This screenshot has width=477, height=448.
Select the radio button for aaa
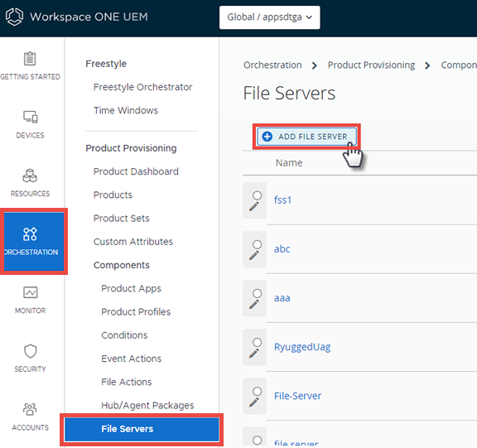pos(258,293)
